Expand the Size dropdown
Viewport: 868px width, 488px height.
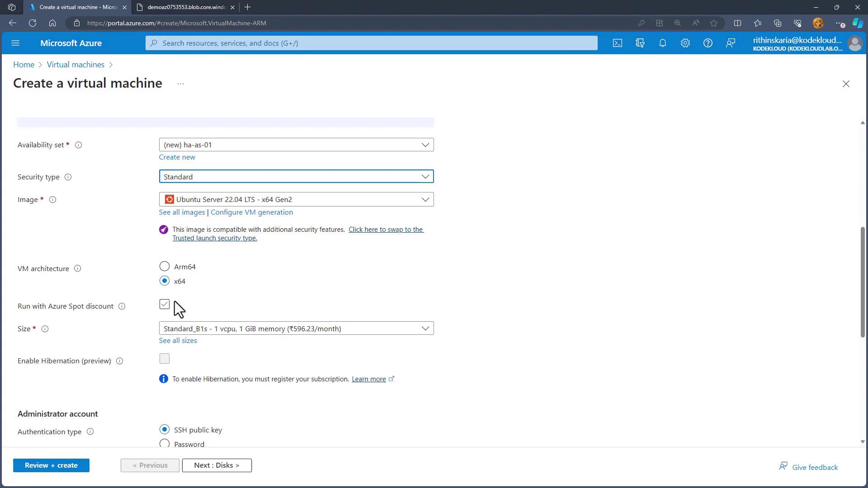click(296, 328)
